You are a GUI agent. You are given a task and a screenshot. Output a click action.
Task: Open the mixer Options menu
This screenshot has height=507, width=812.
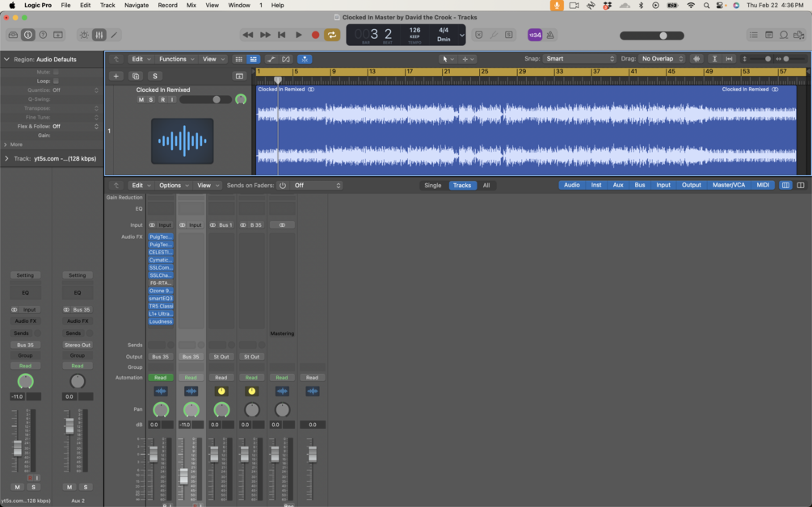(x=174, y=185)
